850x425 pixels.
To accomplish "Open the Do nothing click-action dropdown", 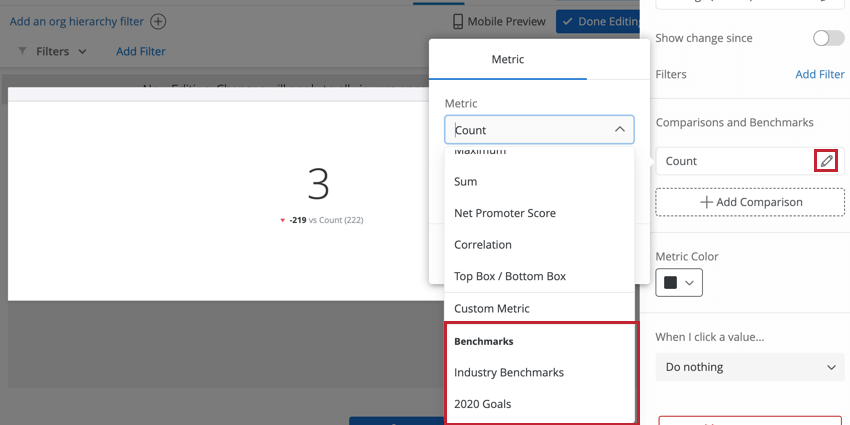I will pyautogui.click(x=750, y=367).
